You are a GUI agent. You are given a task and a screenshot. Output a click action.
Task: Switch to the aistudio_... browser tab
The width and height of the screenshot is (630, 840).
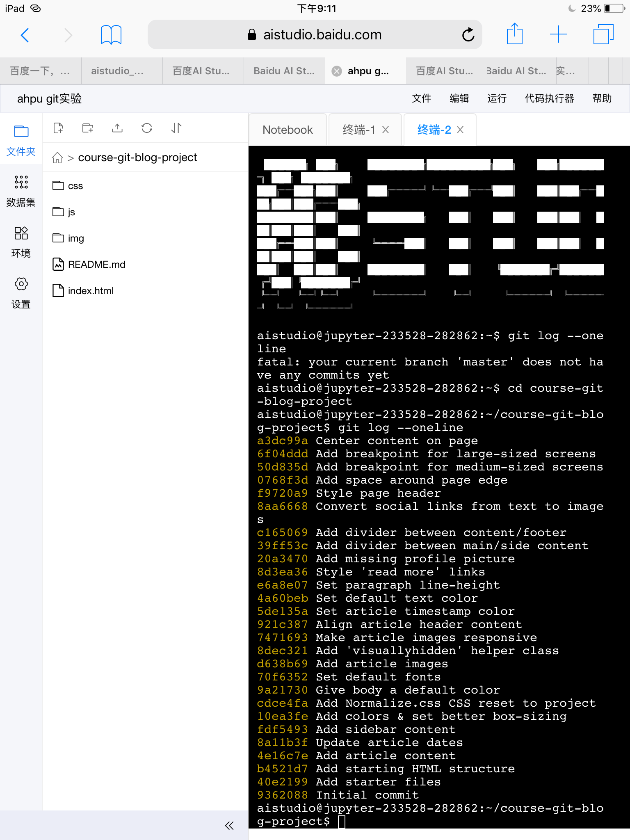(121, 71)
